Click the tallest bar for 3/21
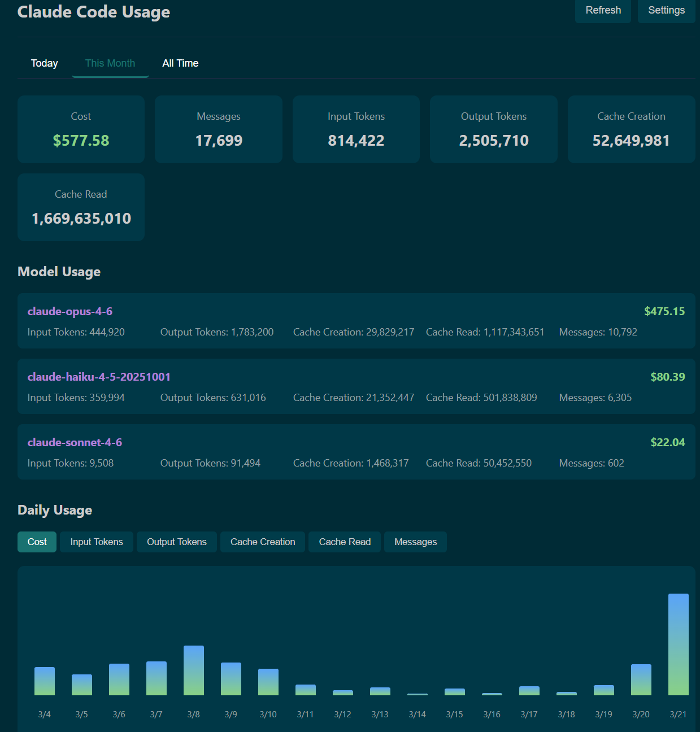The width and height of the screenshot is (700, 732). click(x=678, y=644)
